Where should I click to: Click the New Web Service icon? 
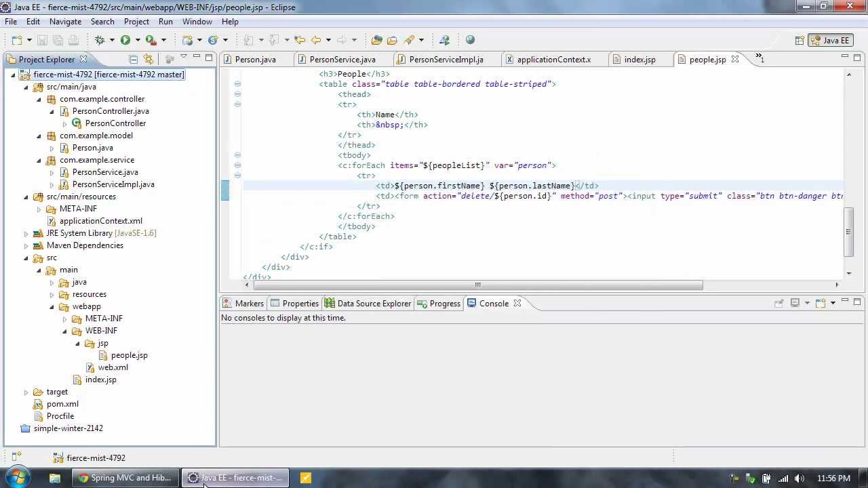(213, 40)
